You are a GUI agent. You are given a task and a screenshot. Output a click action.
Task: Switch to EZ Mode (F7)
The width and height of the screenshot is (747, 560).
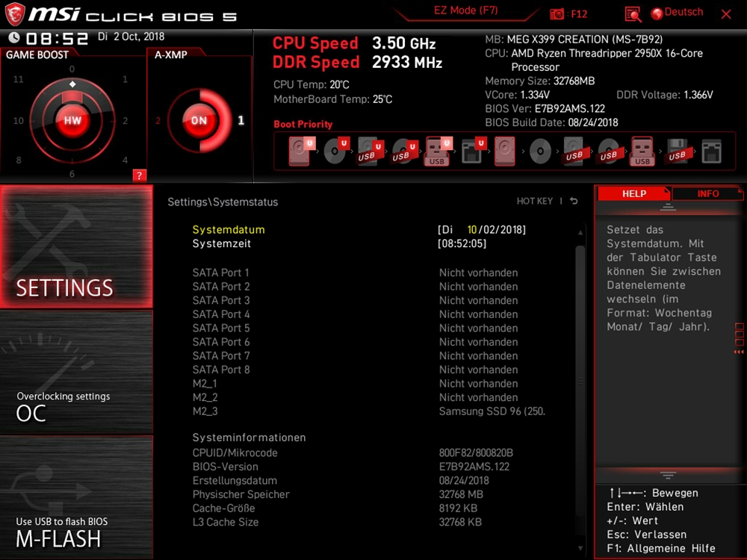tap(465, 10)
